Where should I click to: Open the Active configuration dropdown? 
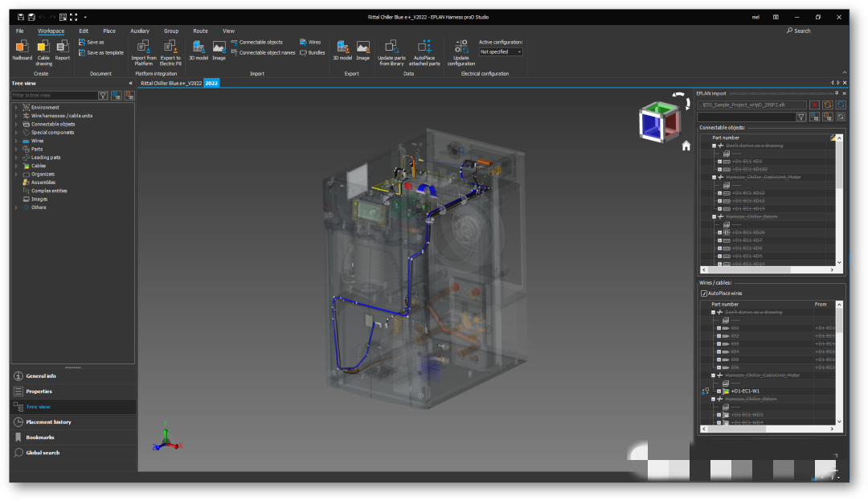(x=501, y=52)
